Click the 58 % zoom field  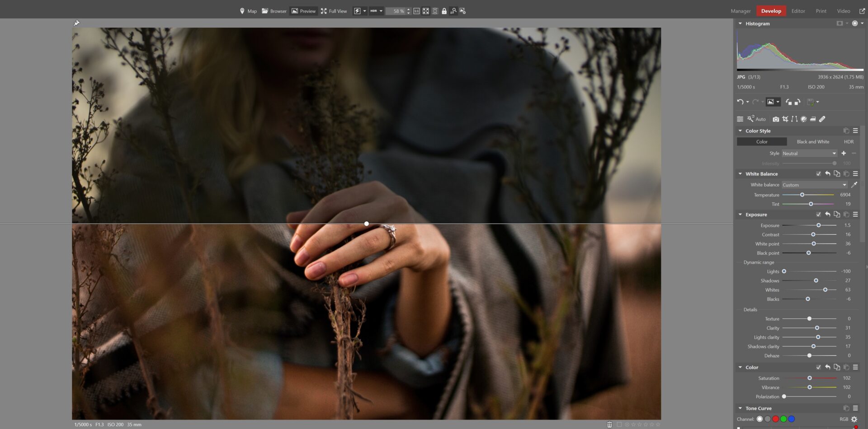[396, 11]
